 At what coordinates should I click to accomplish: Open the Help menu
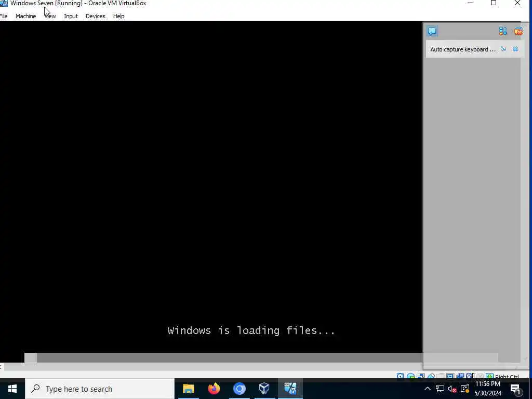[119, 16]
